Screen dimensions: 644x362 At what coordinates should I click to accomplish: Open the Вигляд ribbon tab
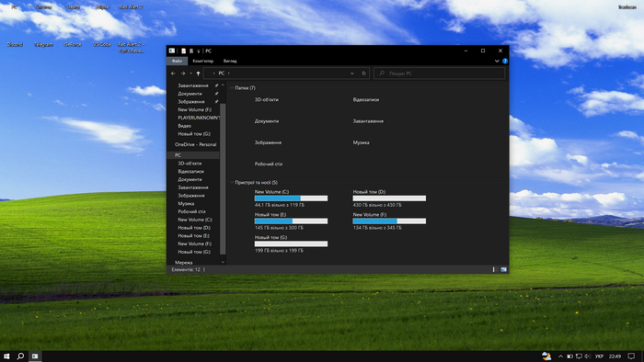(x=230, y=61)
